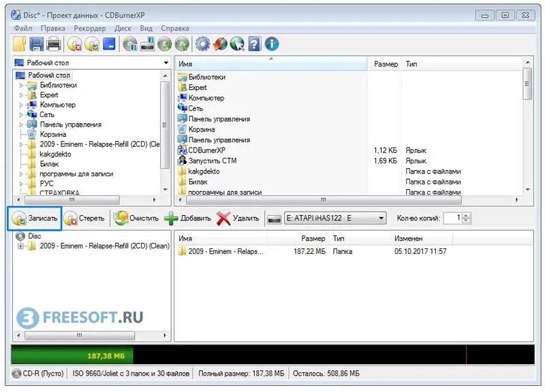Expand Панель управления in folder tree
Image resolution: width=545 pixels, height=392 pixels.
click(x=21, y=125)
